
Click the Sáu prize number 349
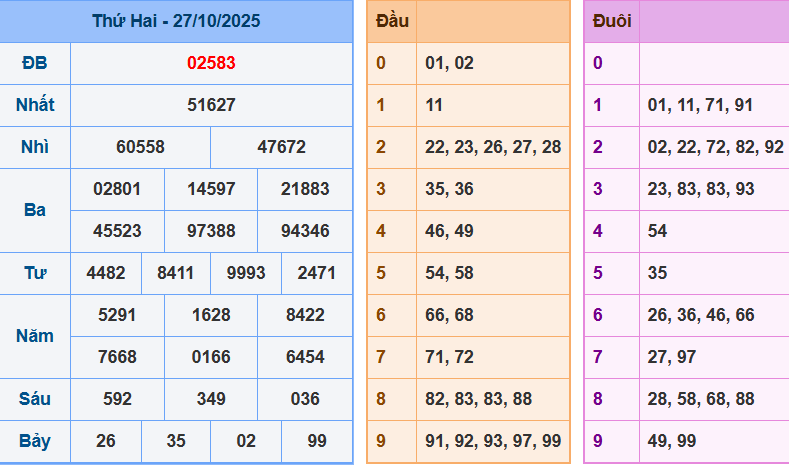click(211, 399)
